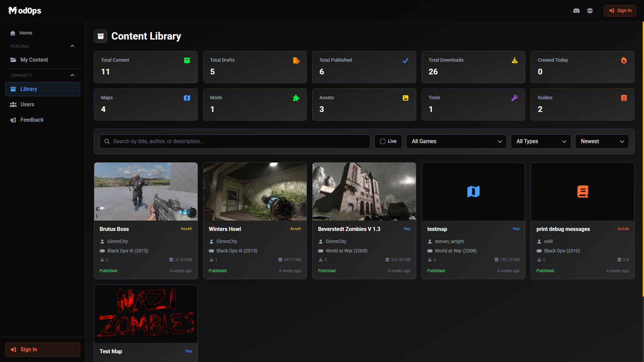The height and width of the screenshot is (362, 644).
Task: Click the Test Map thumbnail image
Action: pos(146,313)
